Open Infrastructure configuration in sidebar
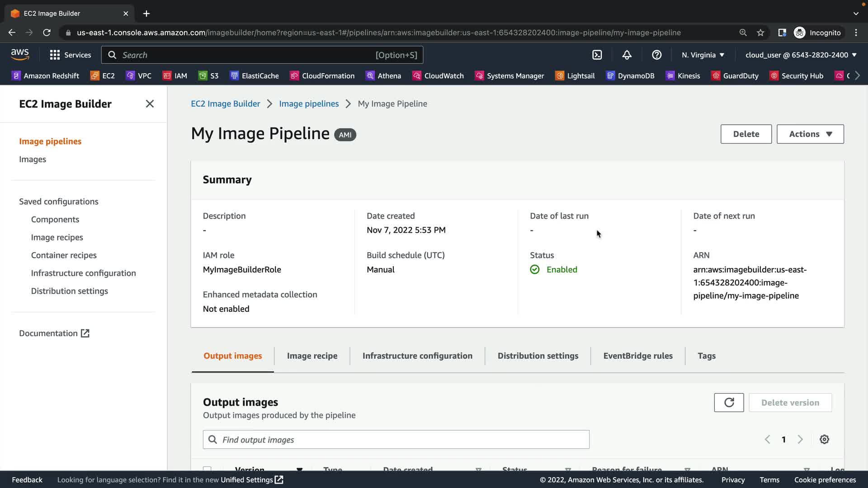The image size is (868, 488). [83, 273]
